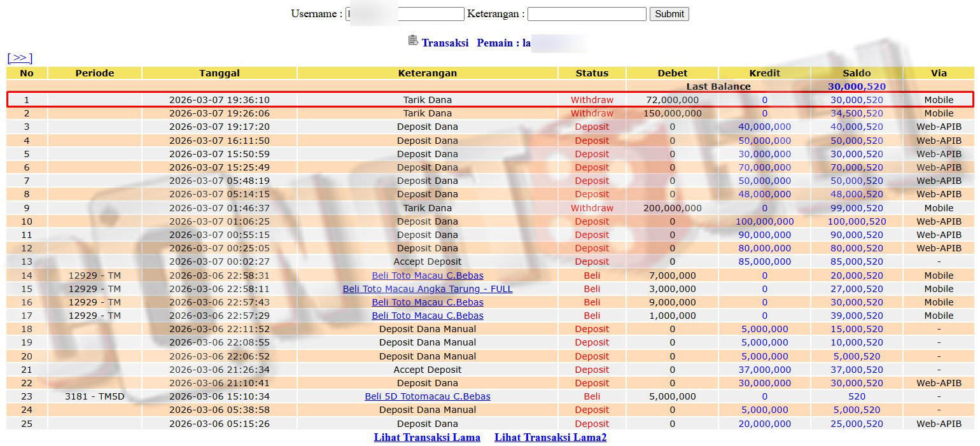Click the 200,000,000 withdraw debet amount
980x446 pixels.
pyautogui.click(x=672, y=208)
